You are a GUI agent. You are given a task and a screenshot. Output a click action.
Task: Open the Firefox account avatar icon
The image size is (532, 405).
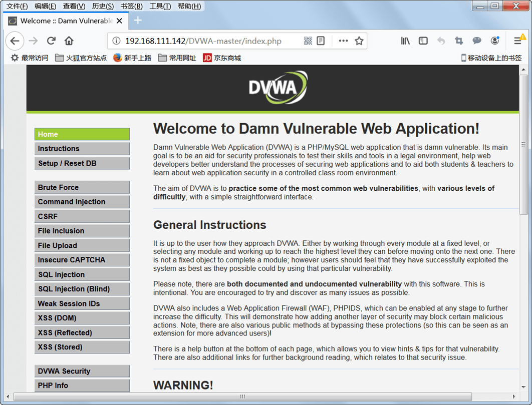[x=495, y=41]
